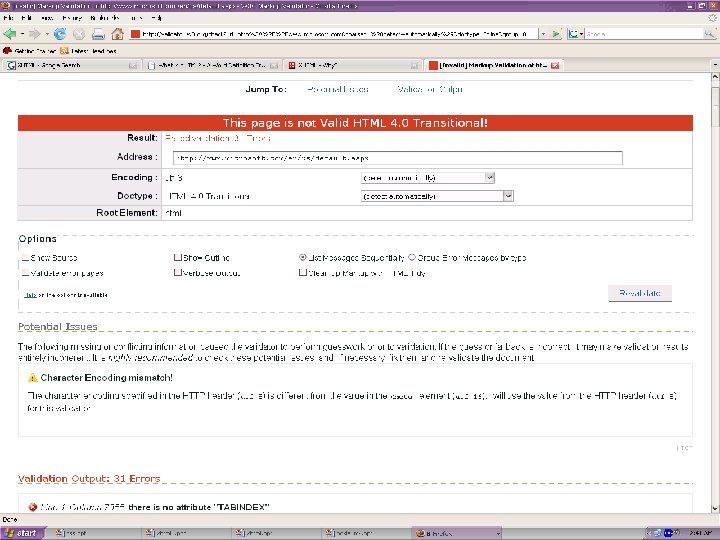Toggle Clean up Markup with HTML Tidy

coord(303,272)
